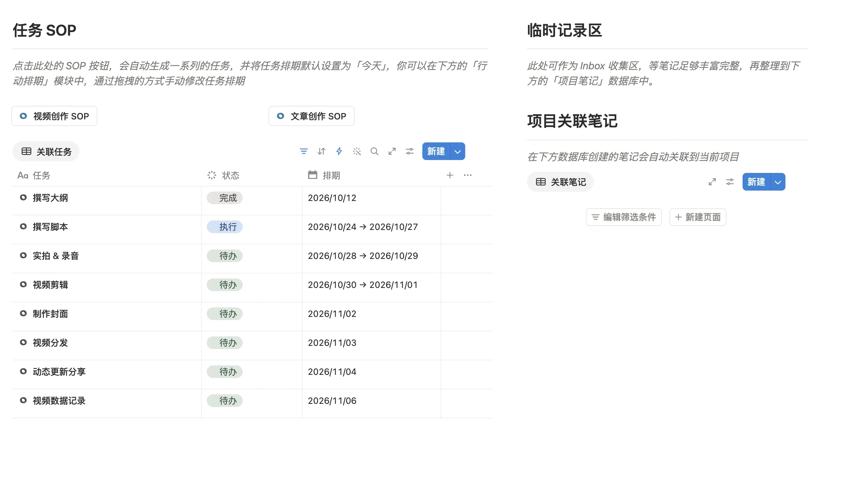Viewport: 851px width, 504px height.
Task: Open search in the 关联任务 database
Action: click(x=374, y=151)
